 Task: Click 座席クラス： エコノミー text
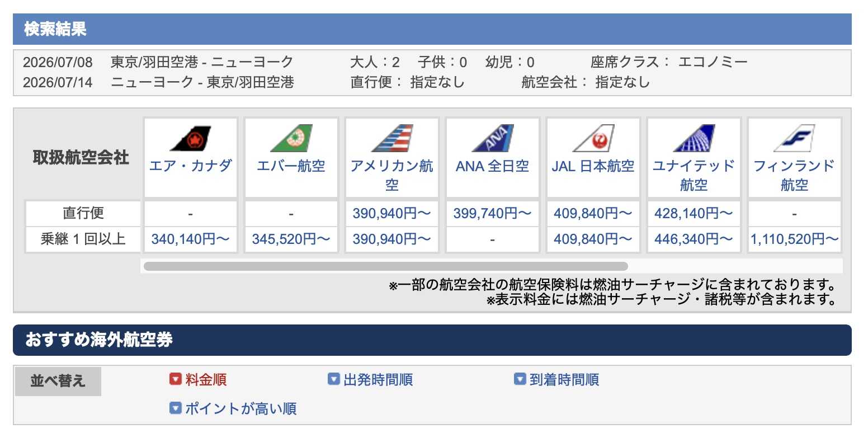(669, 62)
